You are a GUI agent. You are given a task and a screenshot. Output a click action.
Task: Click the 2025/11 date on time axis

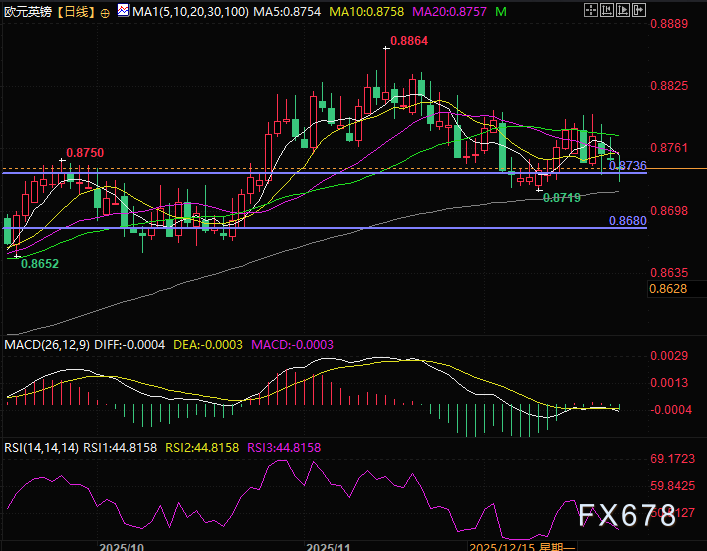(x=328, y=546)
